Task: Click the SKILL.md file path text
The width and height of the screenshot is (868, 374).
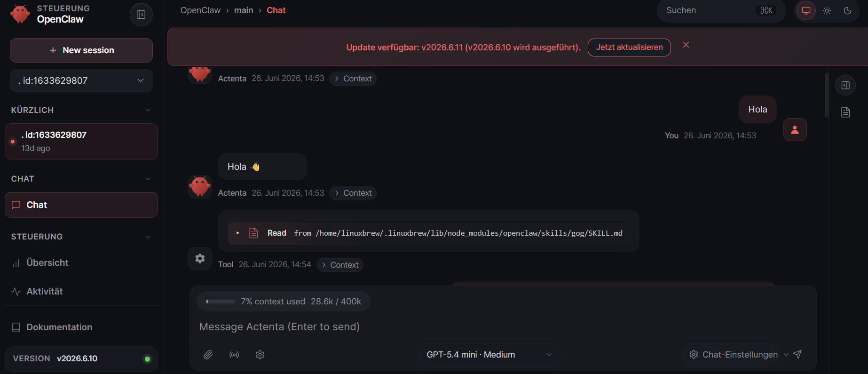Action: click(469, 233)
